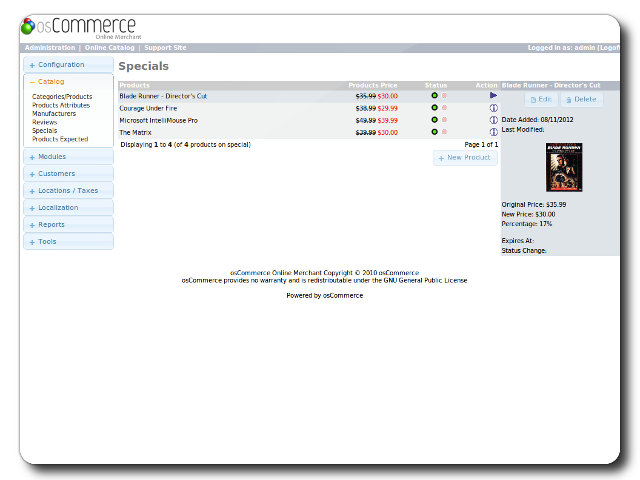Screen dimensions: 640x480
Task: Click the green active status icon for The Matrix
Action: tap(434, 132)
